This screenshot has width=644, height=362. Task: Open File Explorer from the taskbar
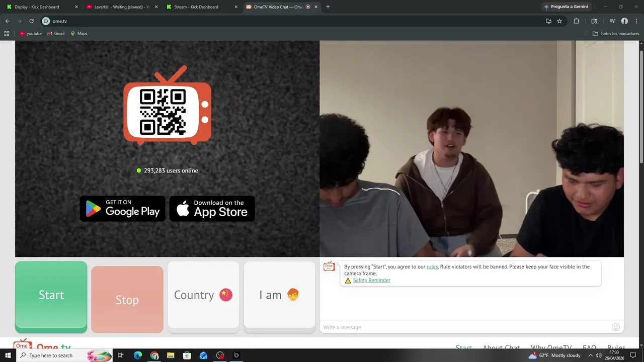[x=171, y=355]
